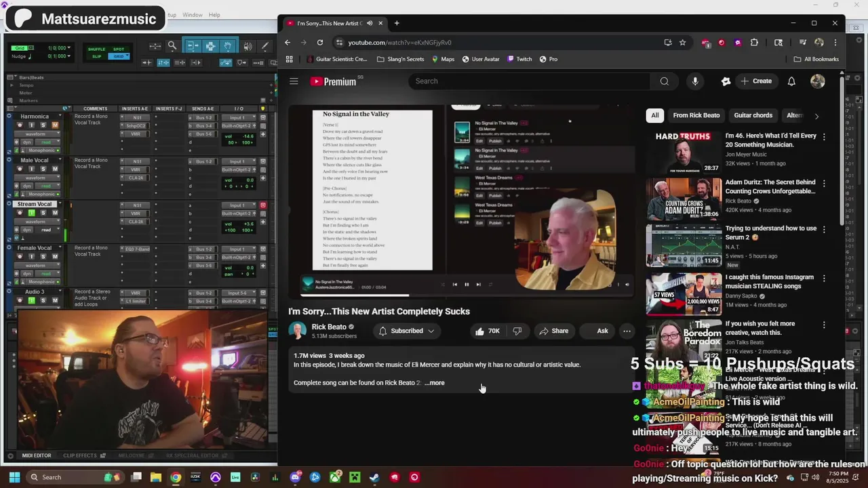Solo the Female Vocal track

(x=43, y=257)
